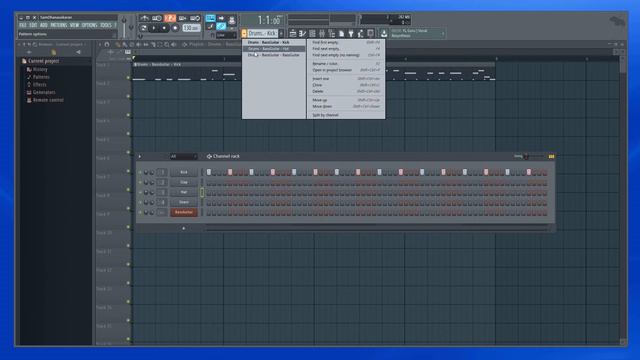Open the Channel rack view toolbar icon

312,33
